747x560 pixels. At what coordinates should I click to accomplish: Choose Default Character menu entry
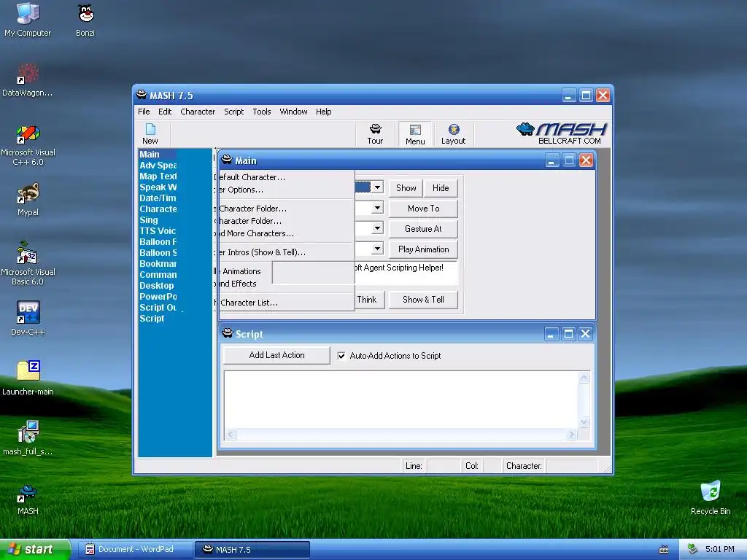(x=284, y=177)
